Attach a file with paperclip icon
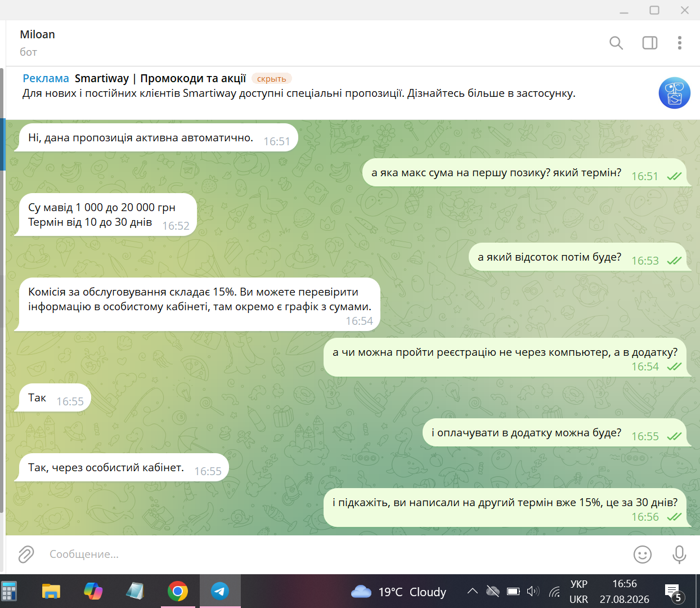 [26, 555]
